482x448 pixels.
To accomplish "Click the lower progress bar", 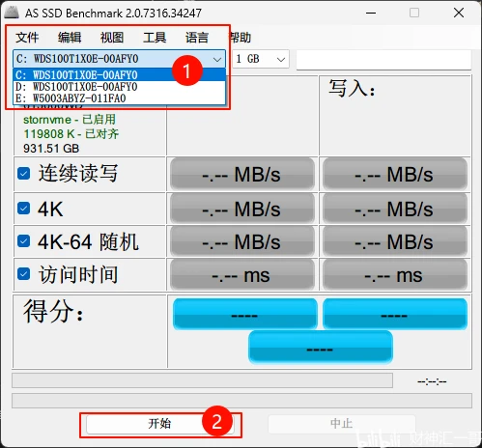I will [x=241, y=401].
